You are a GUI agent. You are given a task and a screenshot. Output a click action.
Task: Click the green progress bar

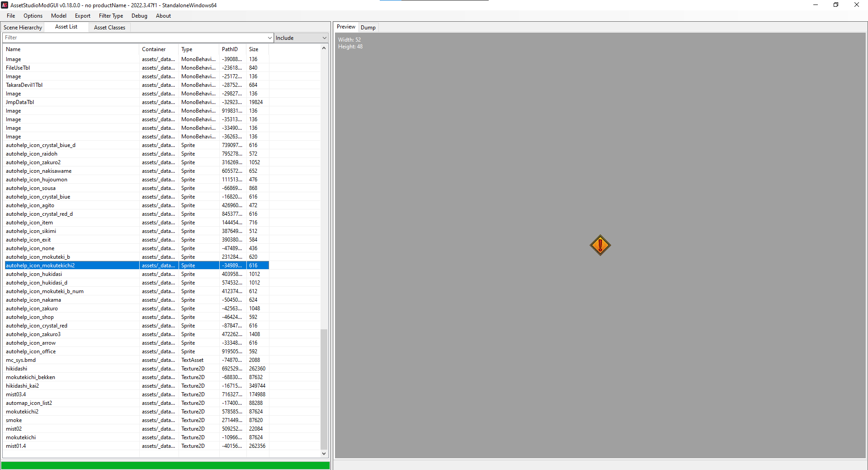click(x=165, y=465)
